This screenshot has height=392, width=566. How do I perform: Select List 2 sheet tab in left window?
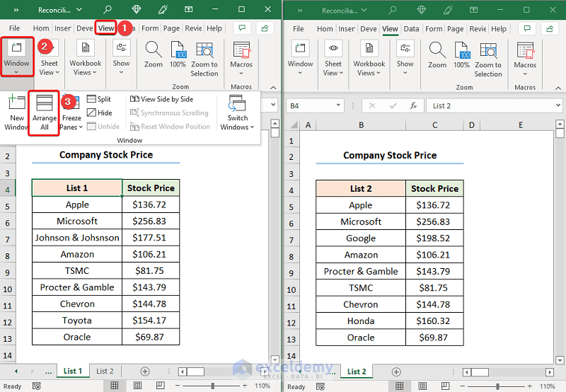point(105,371)
